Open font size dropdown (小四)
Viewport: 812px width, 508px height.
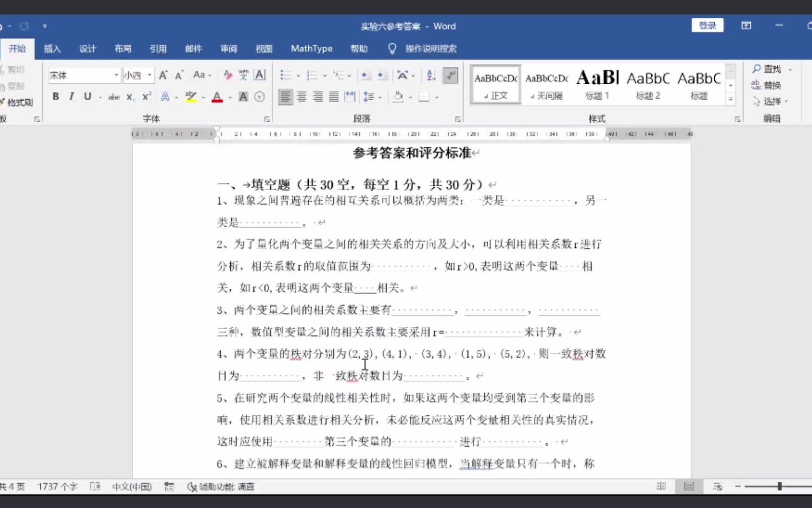pyautogui.click(x=150, y=75)
